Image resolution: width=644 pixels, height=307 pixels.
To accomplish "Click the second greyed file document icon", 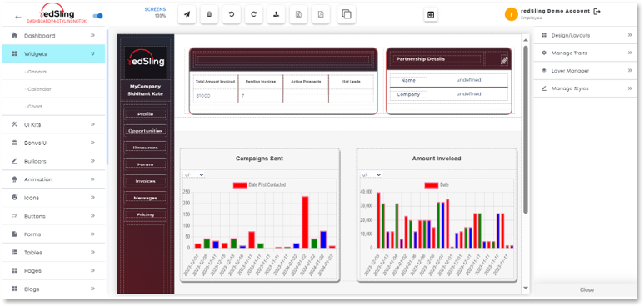I will pyautogui.click(x=321, y=14).
